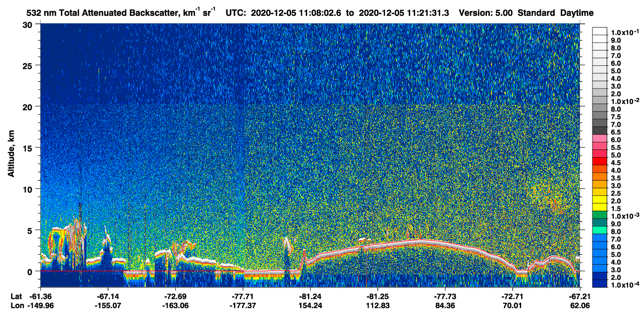This screenshot has height=330, width=644.
Task: Select the end time "2020-12-05 11:21:31.3"
Action: coord(404,13)
